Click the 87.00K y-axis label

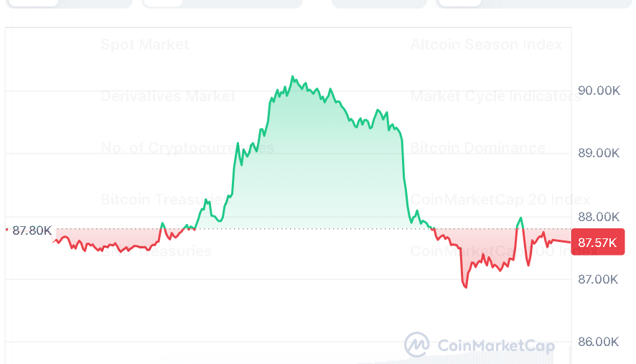(x=599, y=279)
